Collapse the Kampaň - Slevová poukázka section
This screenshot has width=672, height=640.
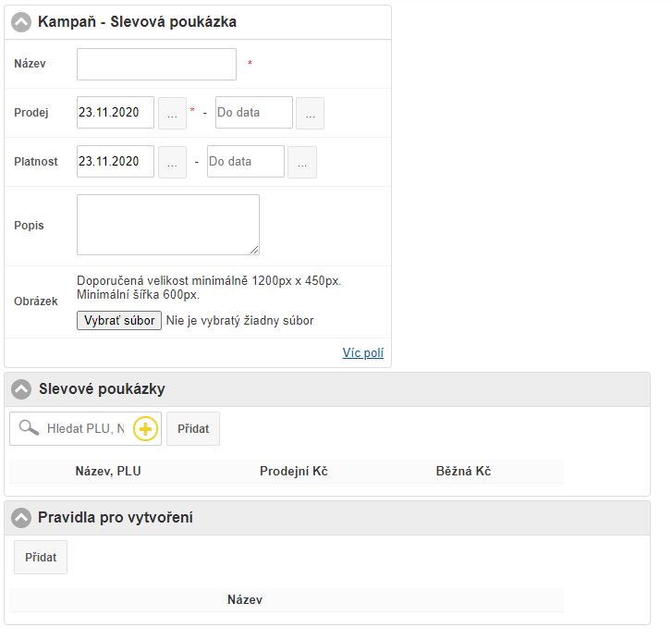[x=21, y=22]
